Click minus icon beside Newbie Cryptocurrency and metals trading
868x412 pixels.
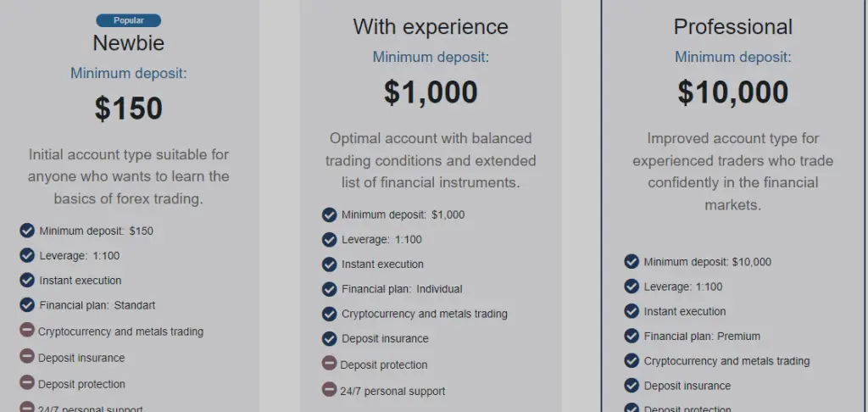pyautogui.click(x=27, y=331)
